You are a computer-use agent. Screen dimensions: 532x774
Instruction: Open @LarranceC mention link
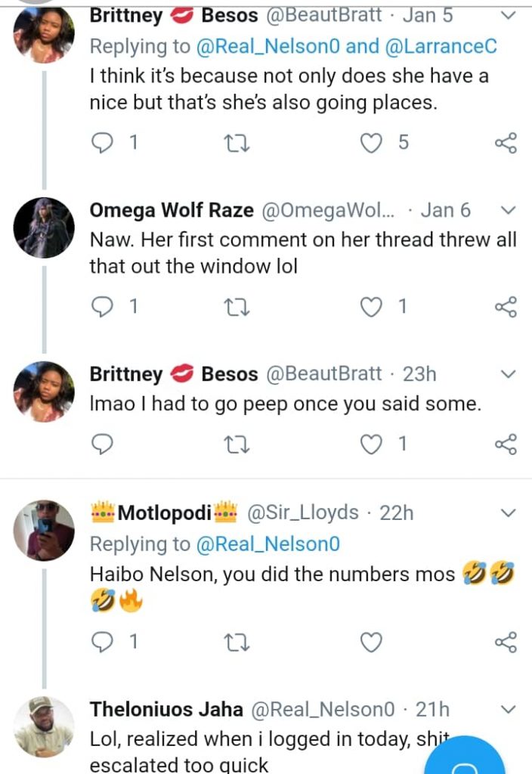tap(441, 46)
